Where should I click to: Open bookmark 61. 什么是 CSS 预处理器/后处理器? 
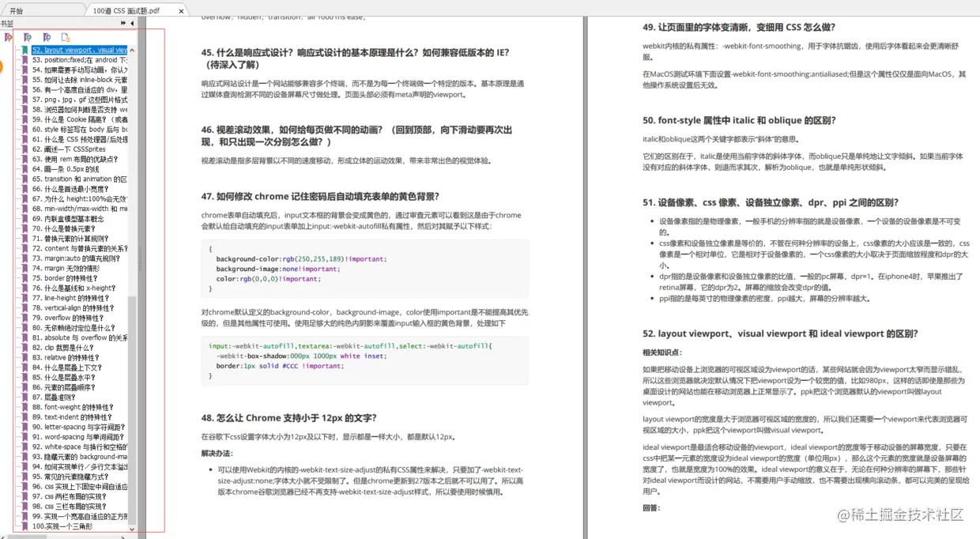coord(80,139)
